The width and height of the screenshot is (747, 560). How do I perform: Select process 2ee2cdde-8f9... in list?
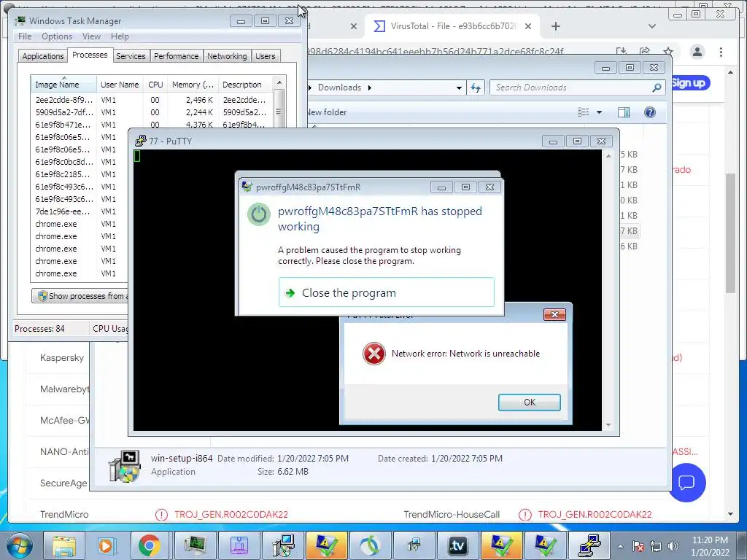point(64,100)
